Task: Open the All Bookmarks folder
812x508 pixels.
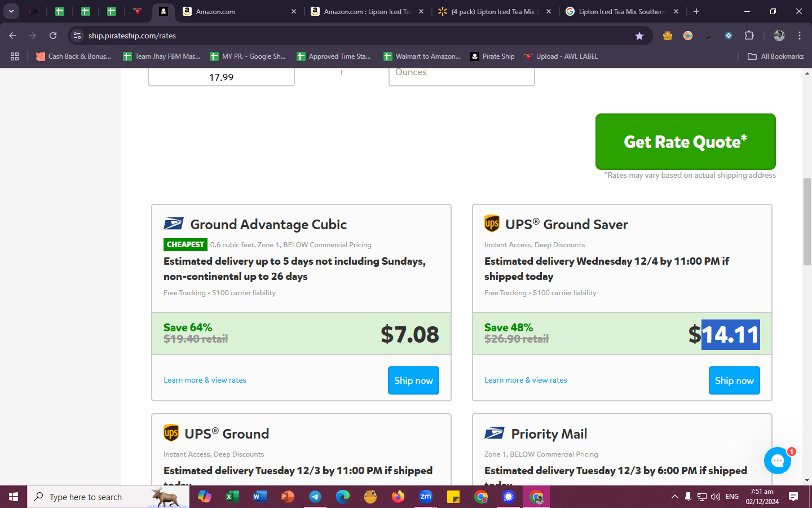Action: (775, 56)
